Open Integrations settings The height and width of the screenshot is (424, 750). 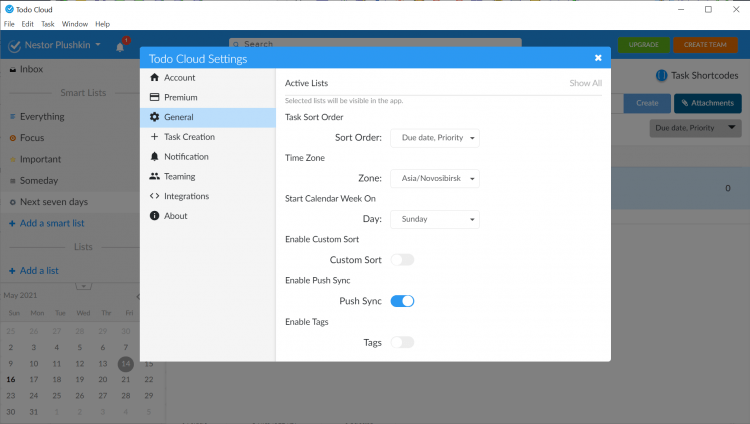(x=208, y=196)
